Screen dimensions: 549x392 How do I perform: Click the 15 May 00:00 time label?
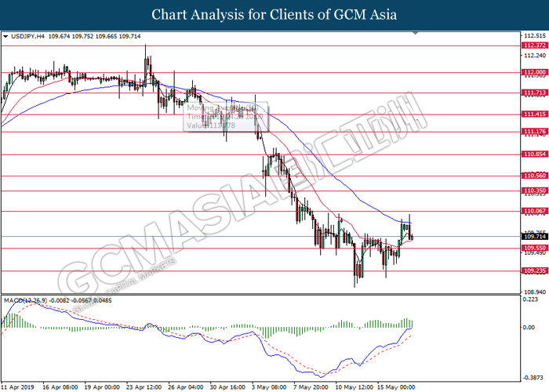tap(395, 387)
